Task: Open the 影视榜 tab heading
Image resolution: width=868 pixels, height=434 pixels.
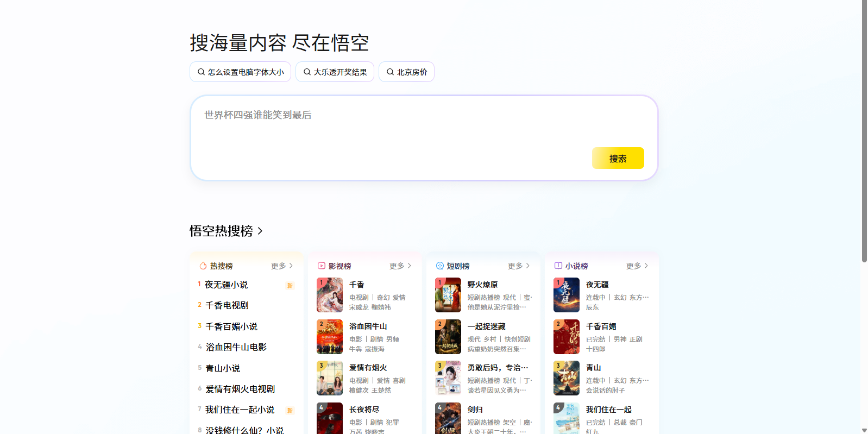Action: point(339,266)
